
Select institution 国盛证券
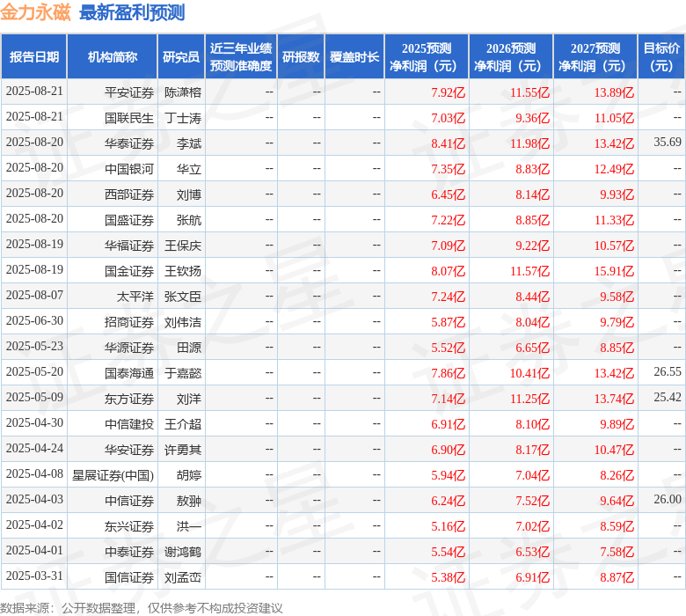[129, 220]
